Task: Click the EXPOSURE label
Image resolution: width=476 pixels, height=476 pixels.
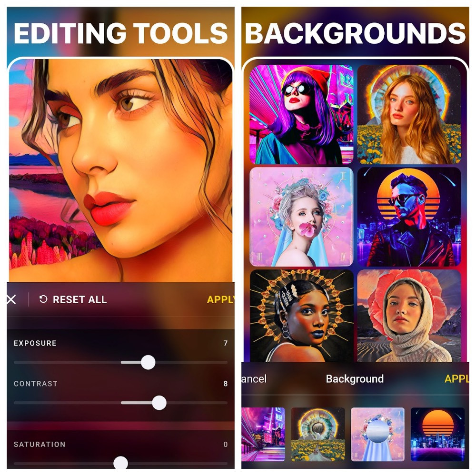Action: [x=35, y=343]
